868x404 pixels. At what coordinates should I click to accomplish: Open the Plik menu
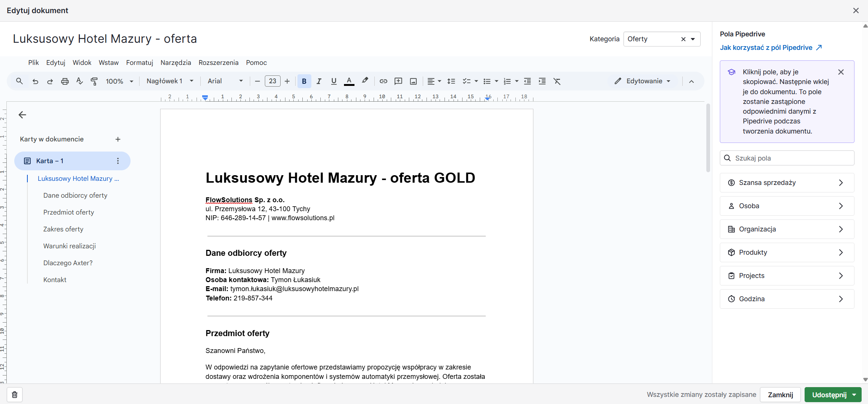point(33,63)
